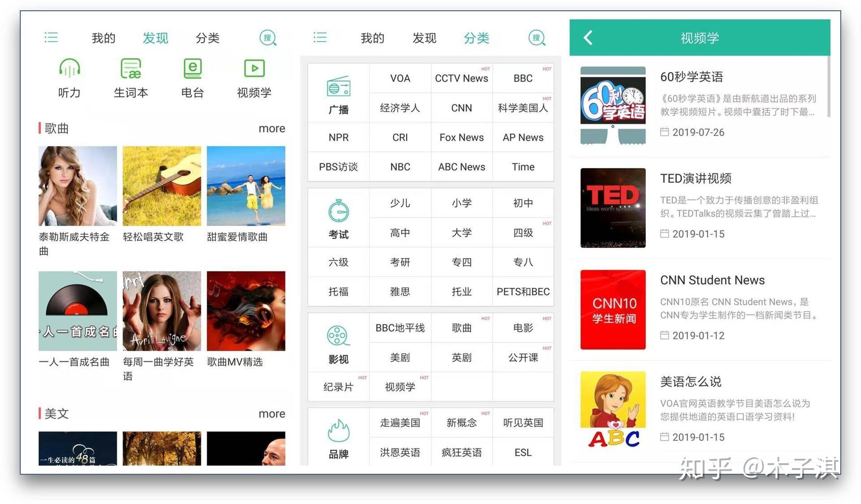Select the 品牌 flame category icon
The height and width of the screenshot is (504, 861).
(339, 431)
